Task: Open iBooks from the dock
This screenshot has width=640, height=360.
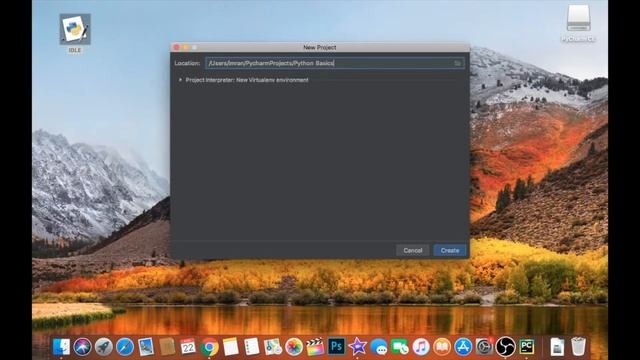Action: [442, 347]
